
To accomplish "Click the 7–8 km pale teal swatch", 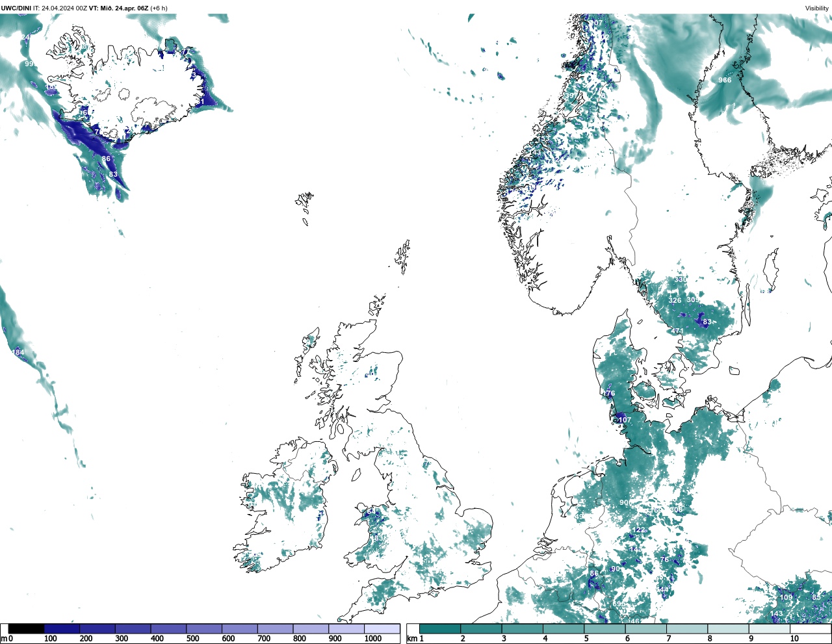I will coord(687,629).
